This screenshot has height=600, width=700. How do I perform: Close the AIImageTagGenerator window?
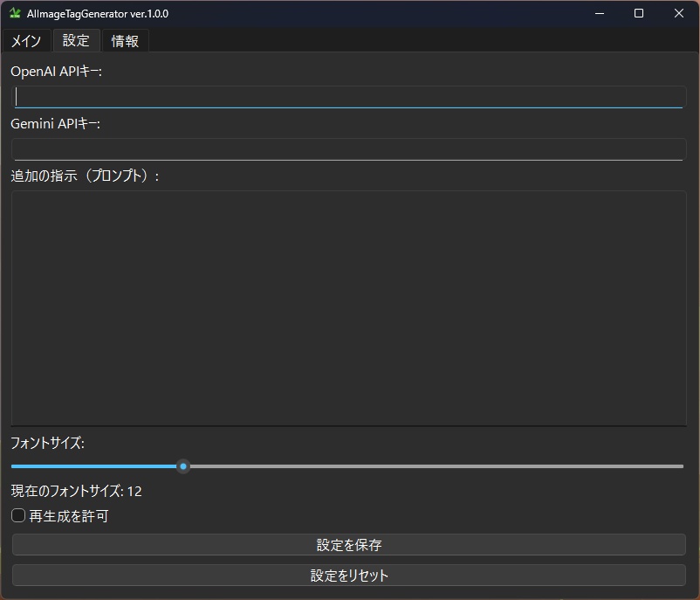point(678,13)
